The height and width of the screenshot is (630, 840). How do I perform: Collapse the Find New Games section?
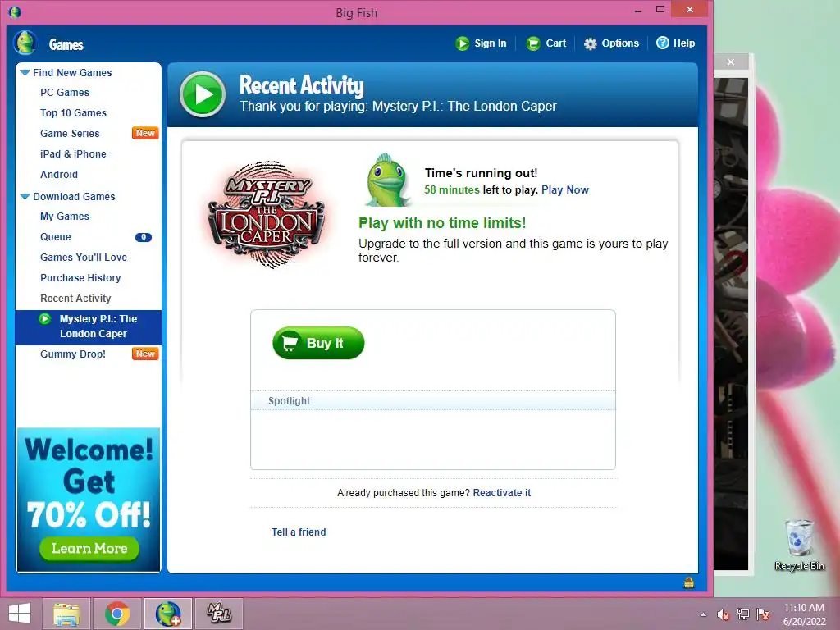pos(25,72)
